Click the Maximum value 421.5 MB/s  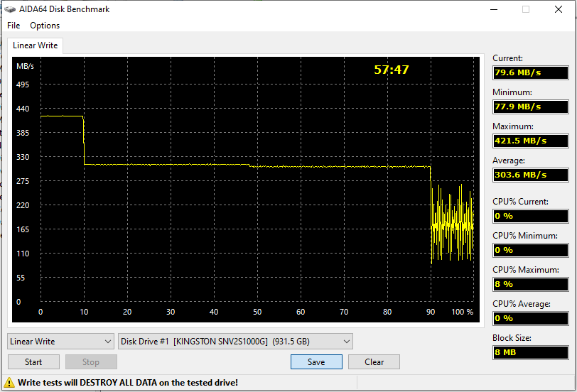(531, 141)
